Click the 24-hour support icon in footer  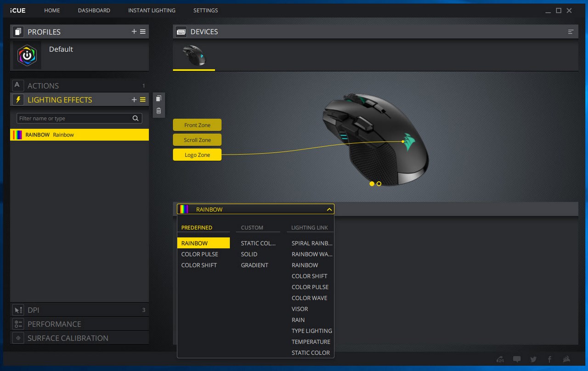[x=500, y=359]
